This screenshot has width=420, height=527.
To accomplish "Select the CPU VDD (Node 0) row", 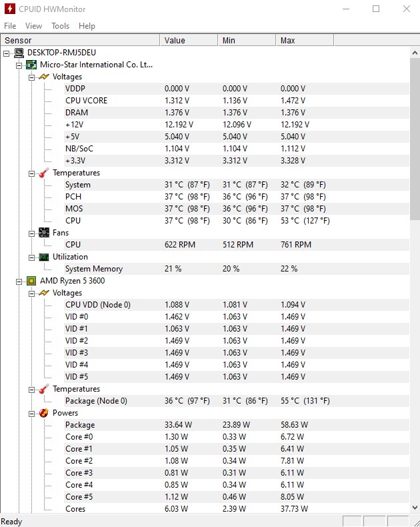I will (237, 305).
